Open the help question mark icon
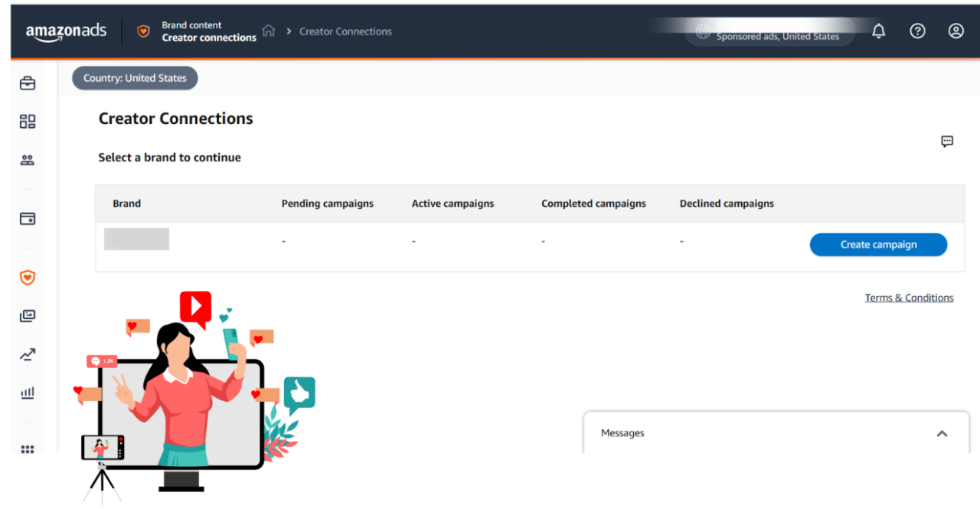 click(x=917, y=31)
